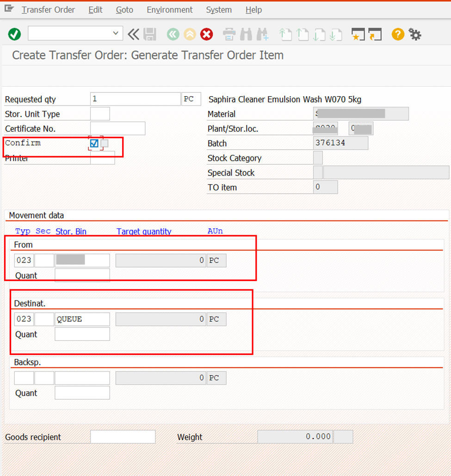The height and width of the screenshot is (476, 451).
Task: Click the Destinat. Quant field
Action: click(82, 334)
